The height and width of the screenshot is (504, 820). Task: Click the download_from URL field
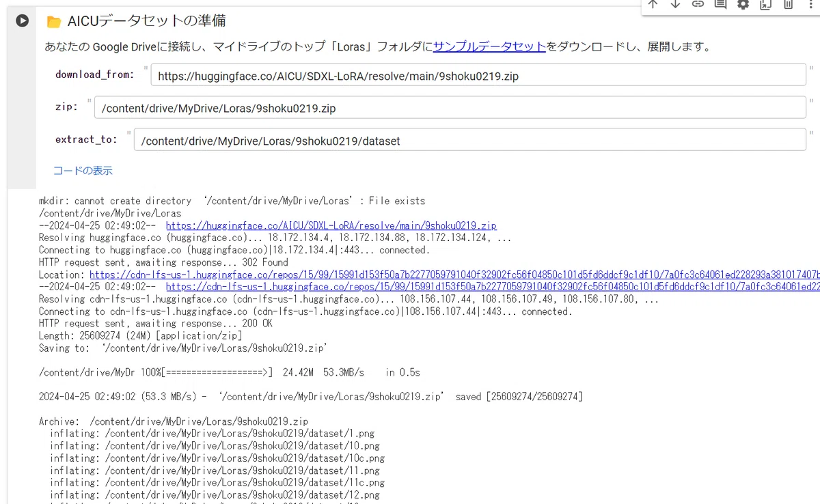click(478, 75)
